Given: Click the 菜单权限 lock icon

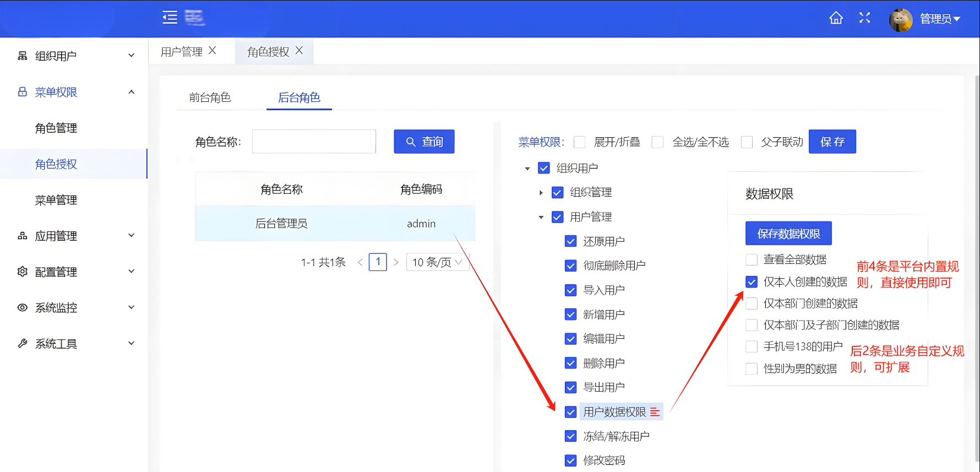Looking at the screenshot, I should pyautogui.click(x=23, y=92).
